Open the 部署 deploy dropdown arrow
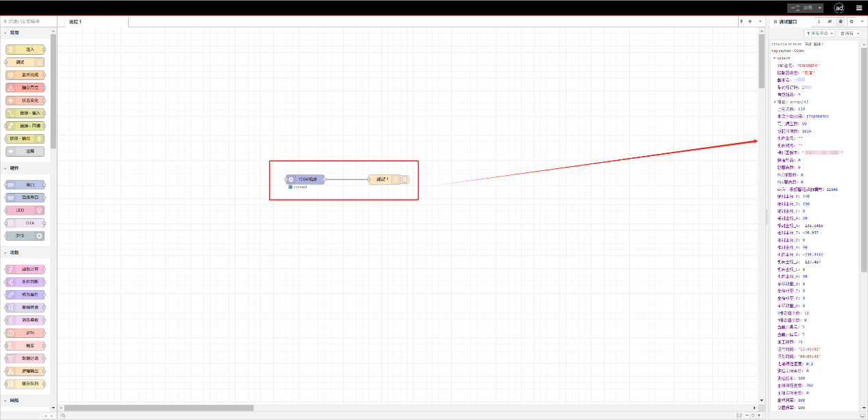The image size is (868, 420). point(820,8)
